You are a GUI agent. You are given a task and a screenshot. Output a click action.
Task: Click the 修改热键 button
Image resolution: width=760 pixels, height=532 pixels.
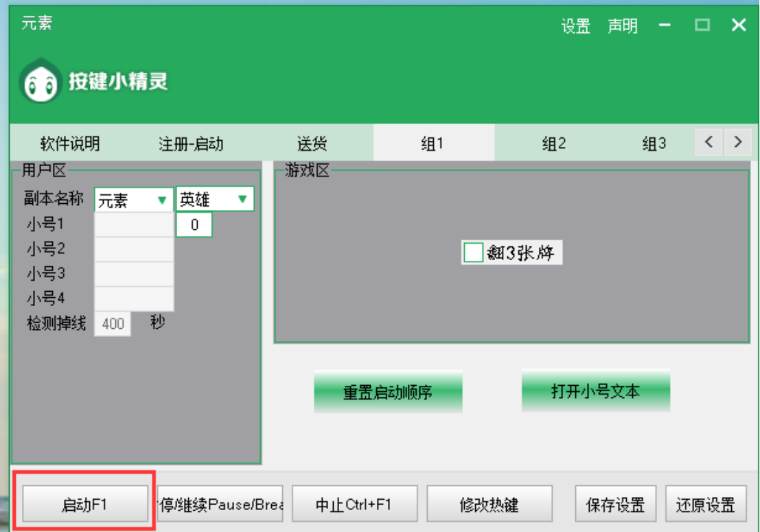pos(490,505)
